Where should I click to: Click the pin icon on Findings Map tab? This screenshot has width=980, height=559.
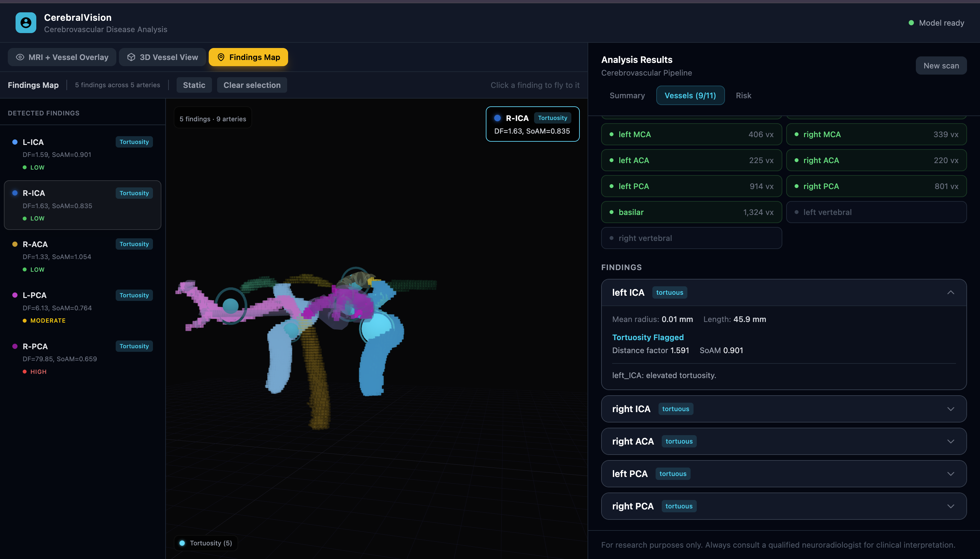(221, 57)
